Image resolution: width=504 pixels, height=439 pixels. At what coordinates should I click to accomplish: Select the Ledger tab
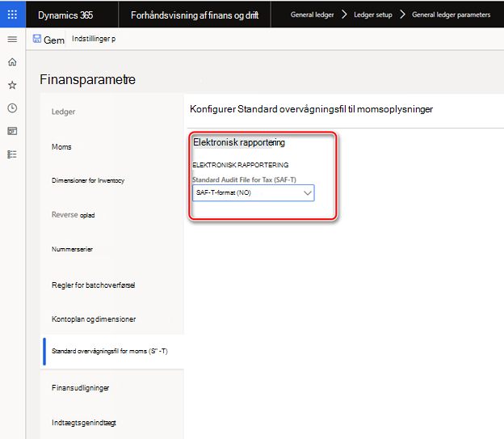(63, 112)
